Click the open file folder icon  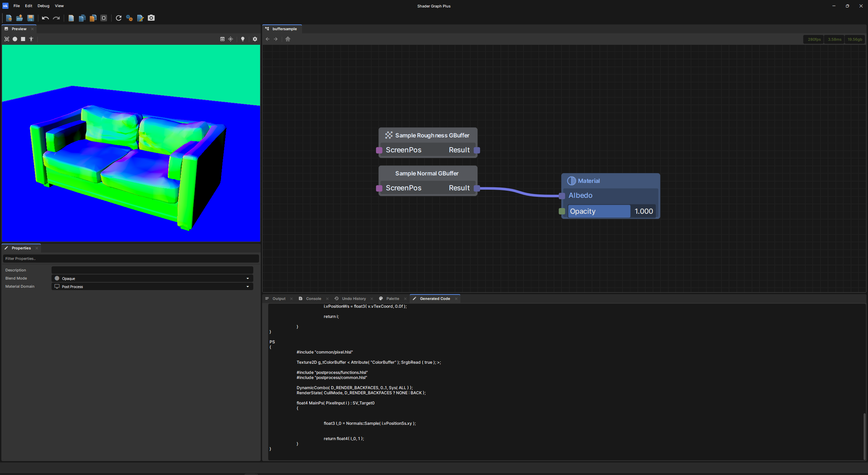[20, 18]
